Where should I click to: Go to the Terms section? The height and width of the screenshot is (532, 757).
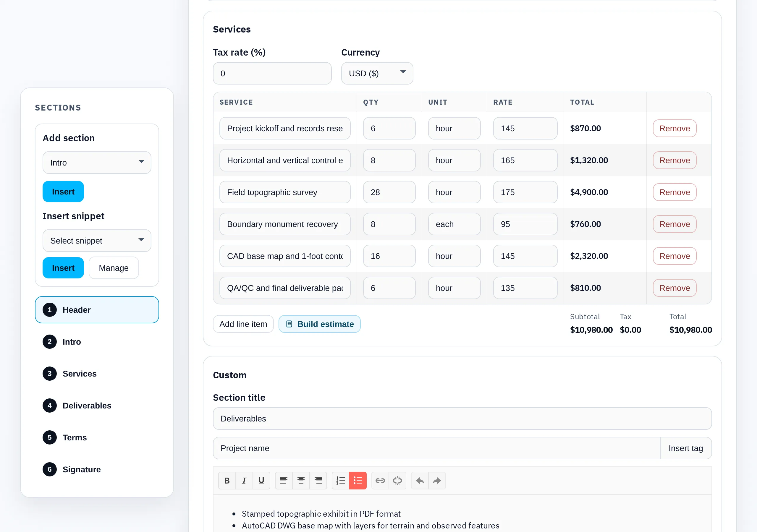click(x=75, y=437)
